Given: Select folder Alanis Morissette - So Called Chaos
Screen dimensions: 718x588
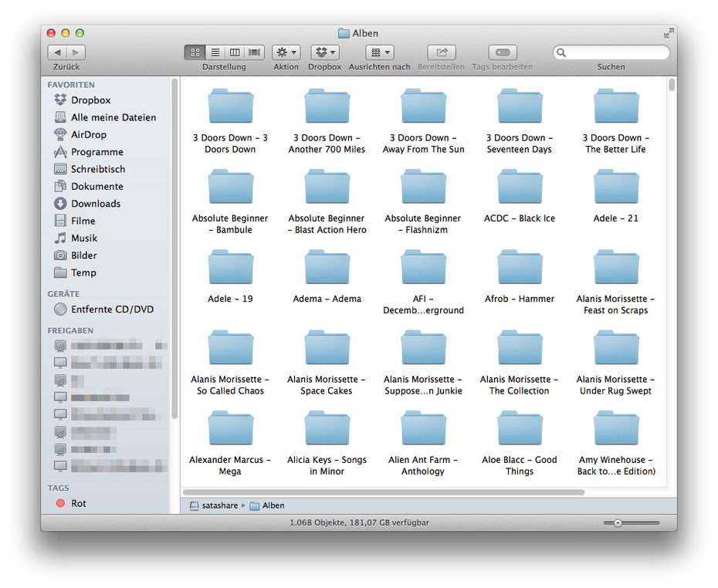Looking at the screenshot, I should coord(230,348).
